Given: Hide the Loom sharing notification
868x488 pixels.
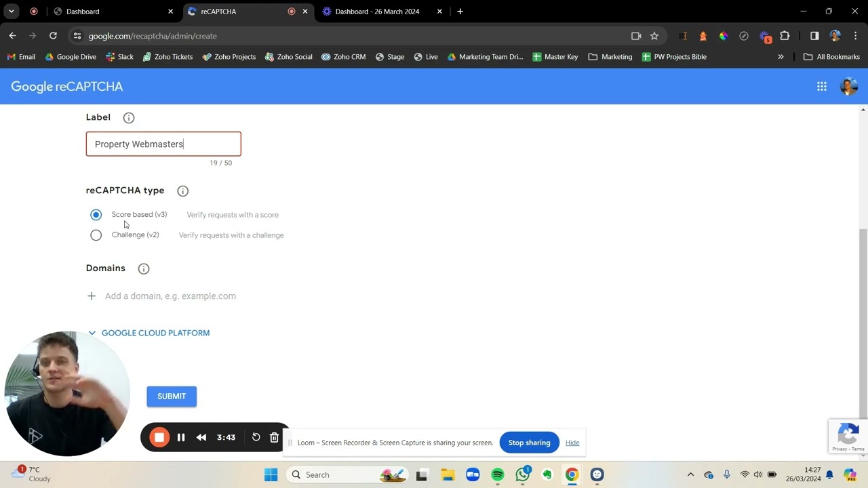Looking at the screenshot, I should [572, 443].
